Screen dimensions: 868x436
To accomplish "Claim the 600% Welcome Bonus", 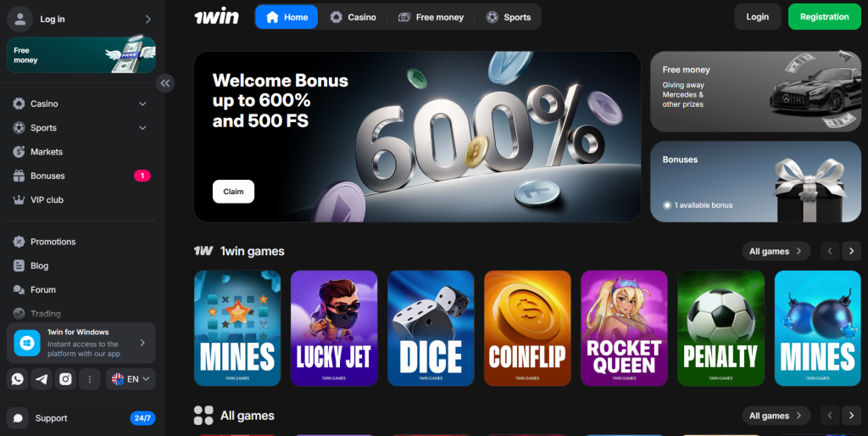I will click(233, 192).
